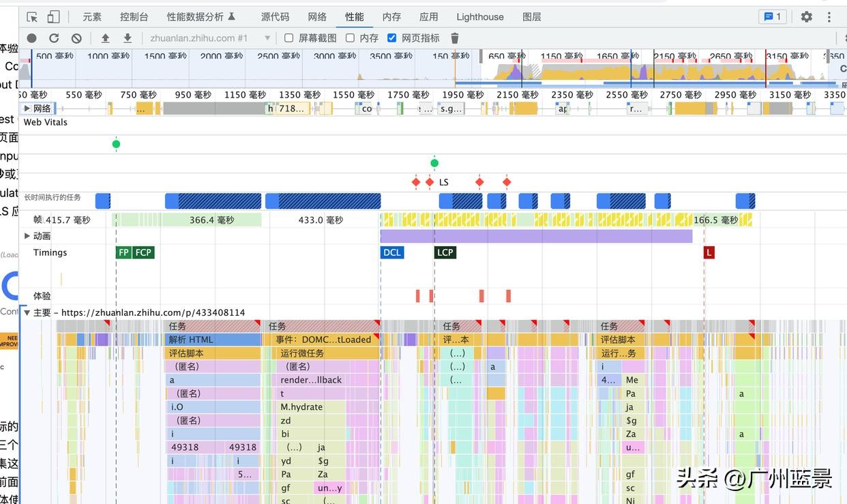Open the Lighthouse panel tab

(479, 16)
